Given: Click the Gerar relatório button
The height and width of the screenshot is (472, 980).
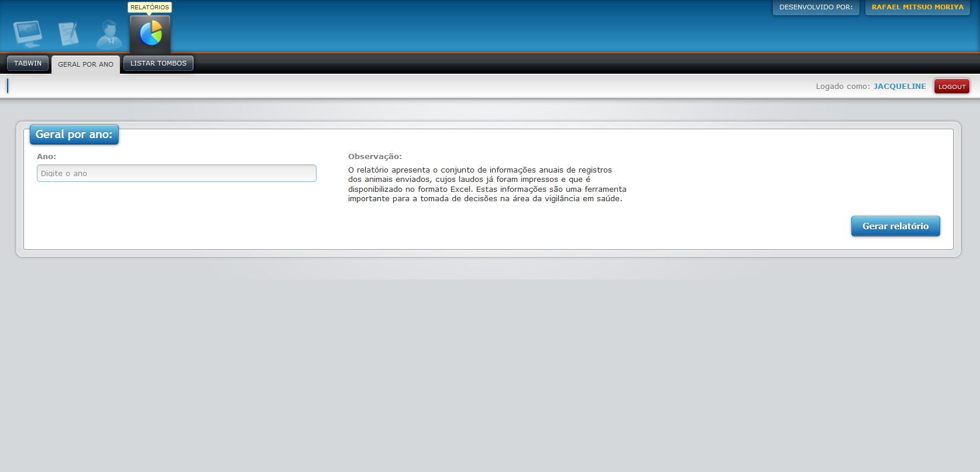Looking at the screenshot, I should 895,226.
